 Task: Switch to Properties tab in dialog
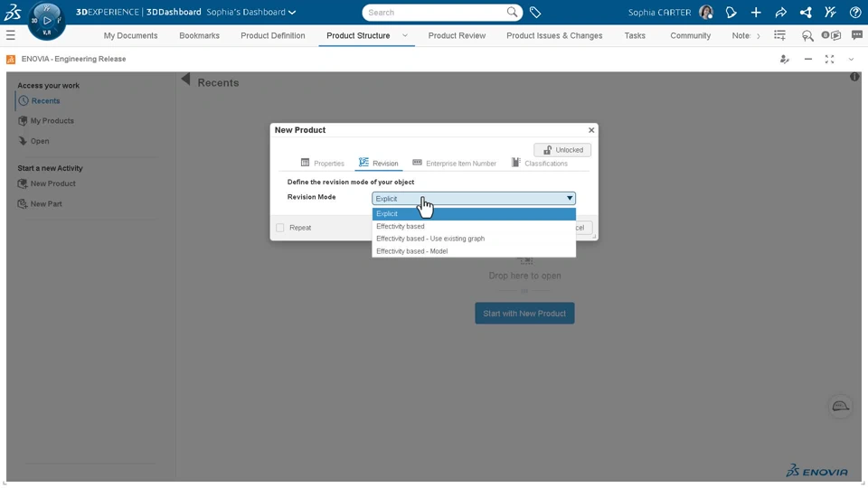pos(322,164)
